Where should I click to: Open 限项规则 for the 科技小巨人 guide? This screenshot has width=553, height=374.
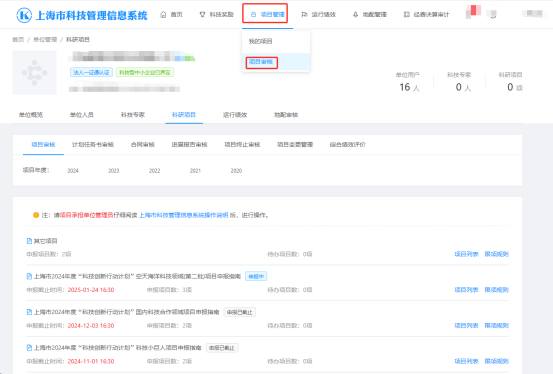497,361
